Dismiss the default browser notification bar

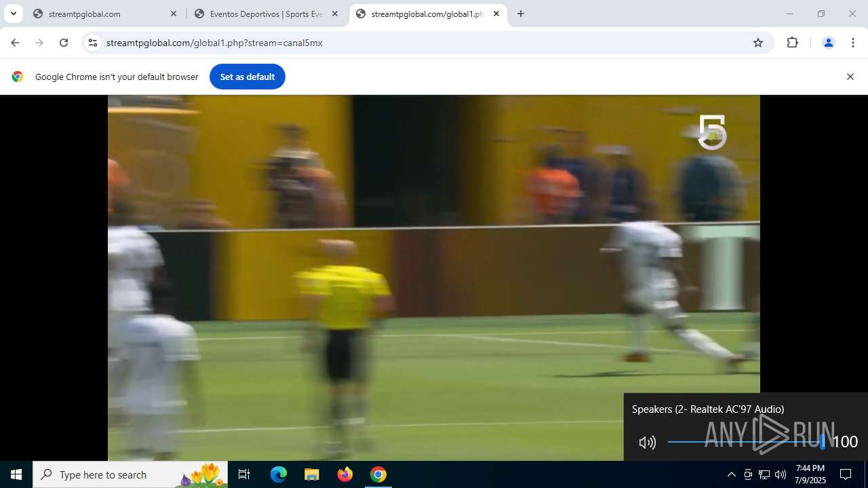point(850,77)
